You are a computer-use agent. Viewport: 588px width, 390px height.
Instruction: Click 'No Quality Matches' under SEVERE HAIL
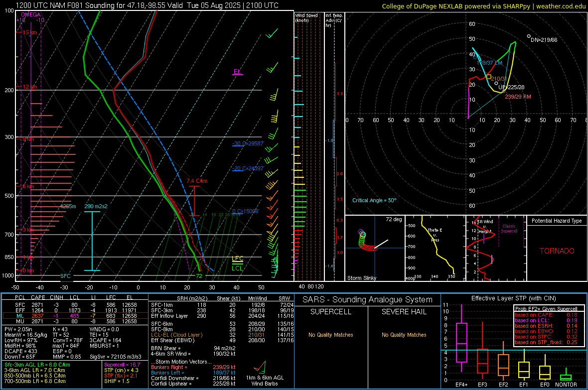click(x=404, y=335)
